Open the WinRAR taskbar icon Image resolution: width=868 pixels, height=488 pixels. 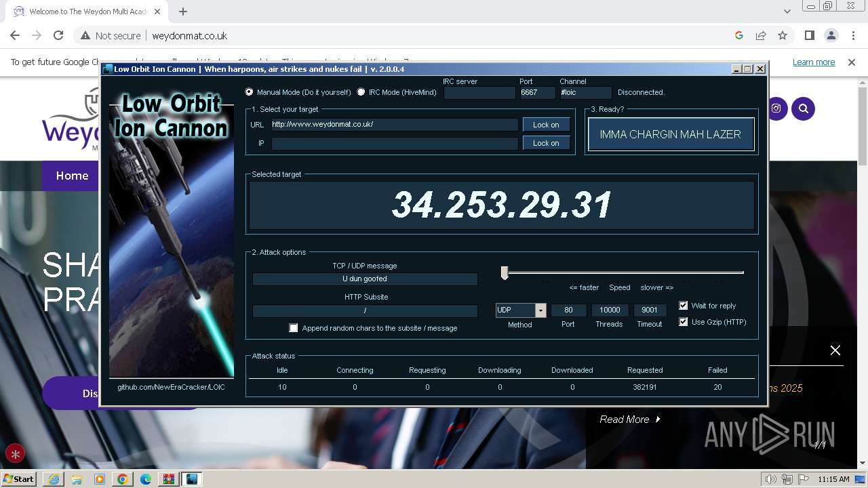click(168, 479)
